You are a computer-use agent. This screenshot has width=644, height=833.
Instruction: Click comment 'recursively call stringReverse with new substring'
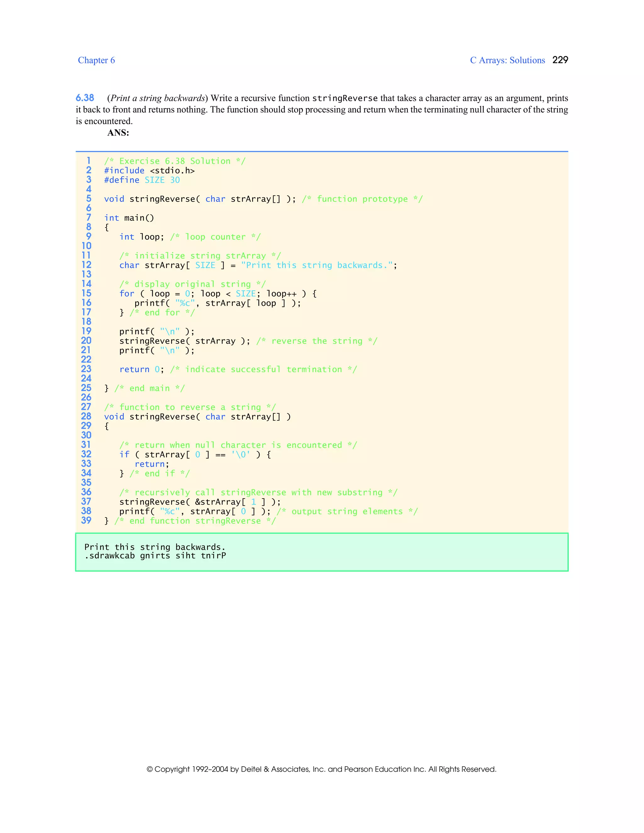tap(258, 492)
